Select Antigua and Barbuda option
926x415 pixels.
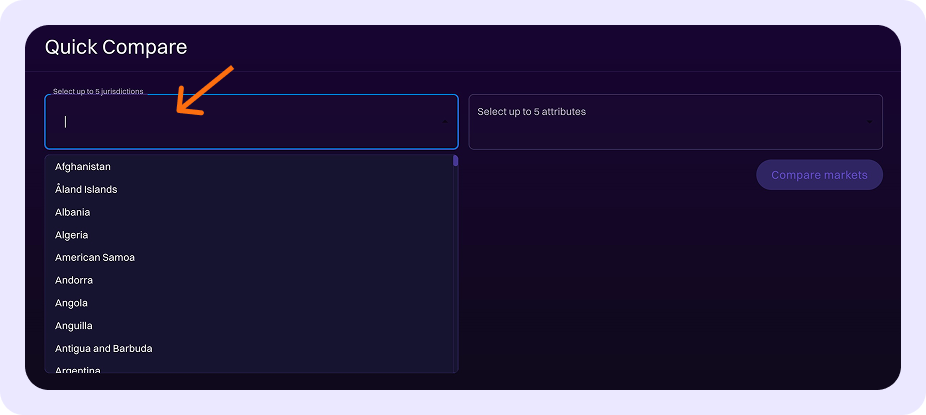[x=103, y=349]
